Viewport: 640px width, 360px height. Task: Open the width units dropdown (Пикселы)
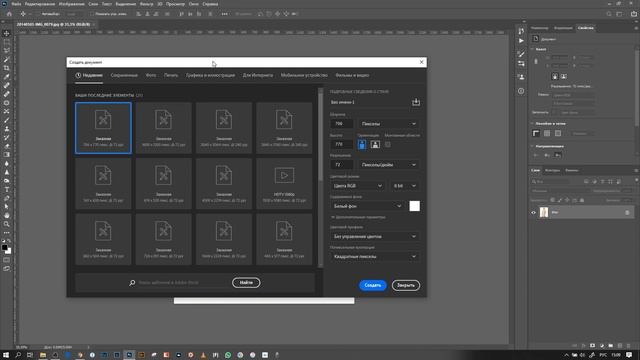pos(389,124)
